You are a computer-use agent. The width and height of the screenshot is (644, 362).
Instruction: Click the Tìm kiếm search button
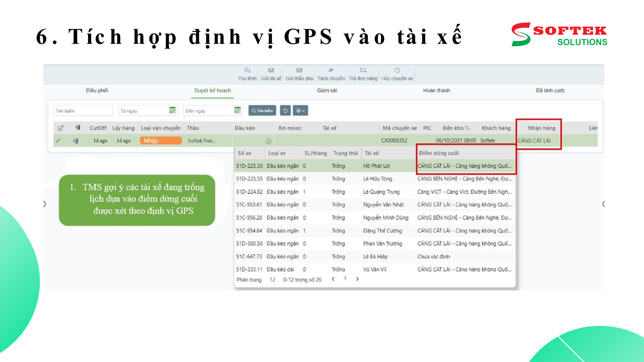[262, 110]
